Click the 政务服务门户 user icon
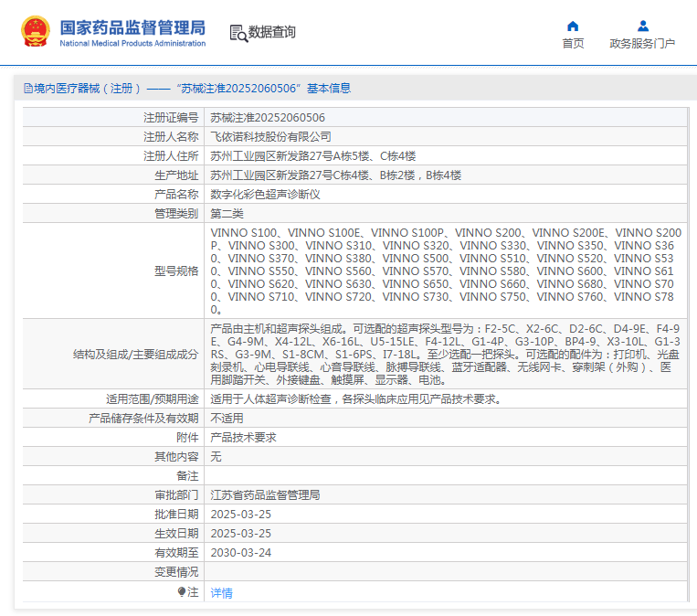Image resolution: width=697 pixels, height=616 pixels. pos(643,27)
